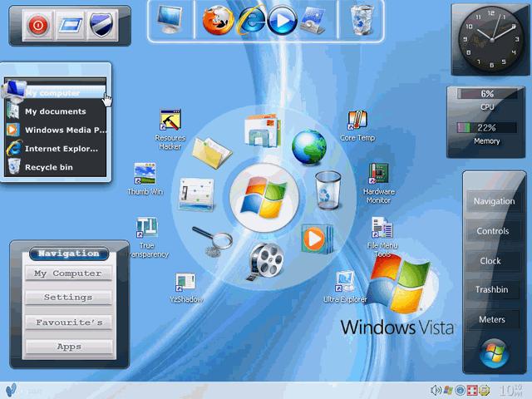Select Recycle bin in the dark menu list
The width and height of the screenshot is (532, 399).
click(55, 167)
